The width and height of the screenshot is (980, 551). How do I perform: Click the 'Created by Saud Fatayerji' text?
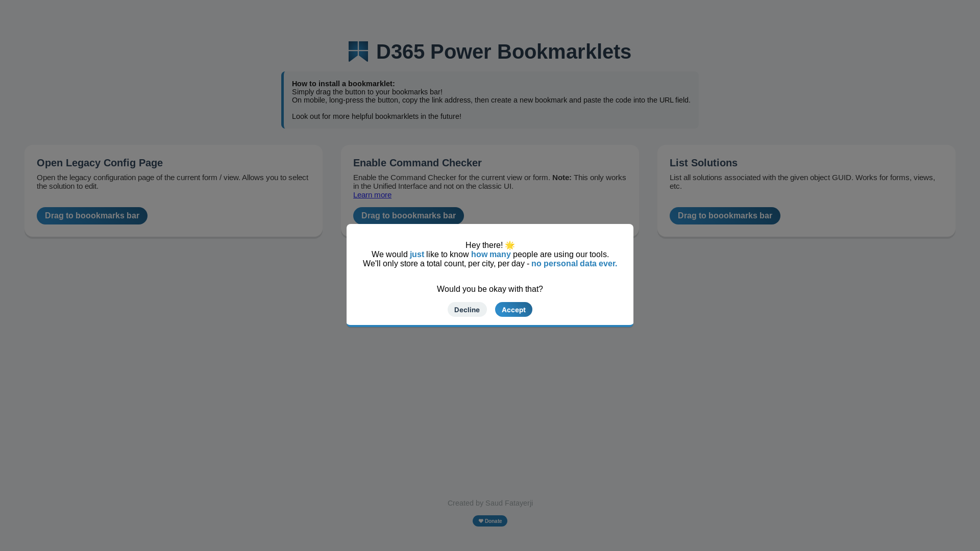click(490, 503)
